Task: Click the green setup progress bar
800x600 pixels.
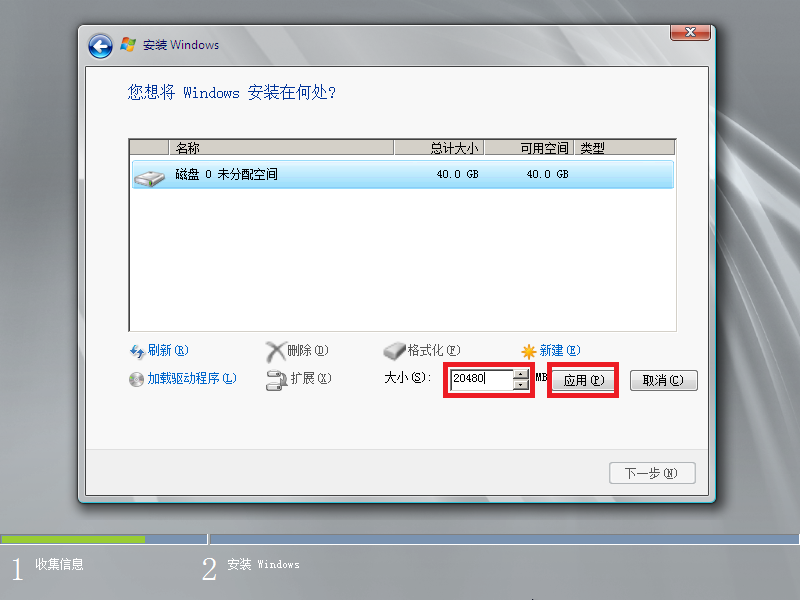Action: 73,539
